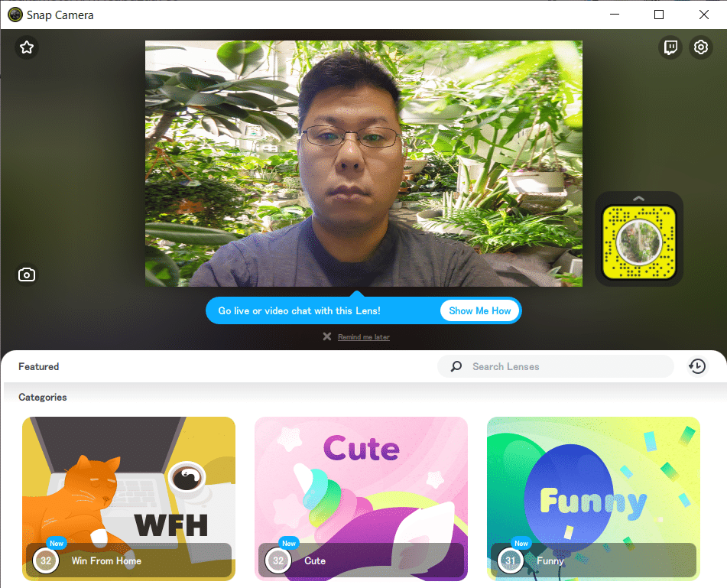
Task: Open the settings gear icon
Action: pyautogui.click(x=700, y=47)
